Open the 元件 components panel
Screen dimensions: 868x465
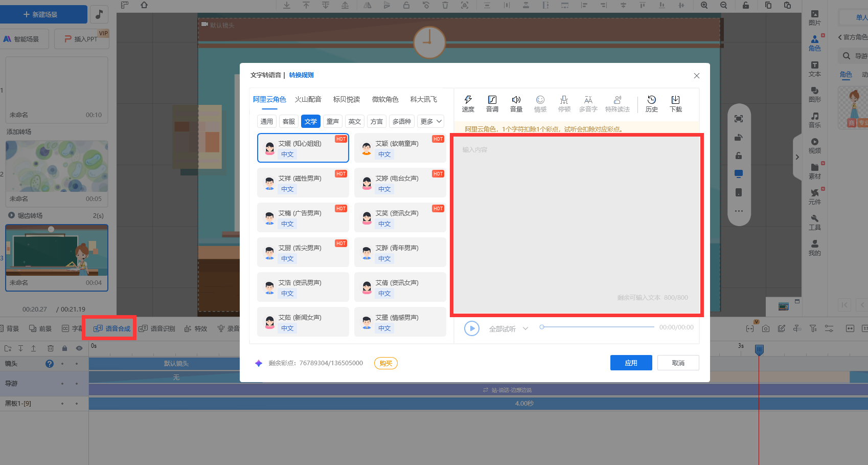coord(814,197)
